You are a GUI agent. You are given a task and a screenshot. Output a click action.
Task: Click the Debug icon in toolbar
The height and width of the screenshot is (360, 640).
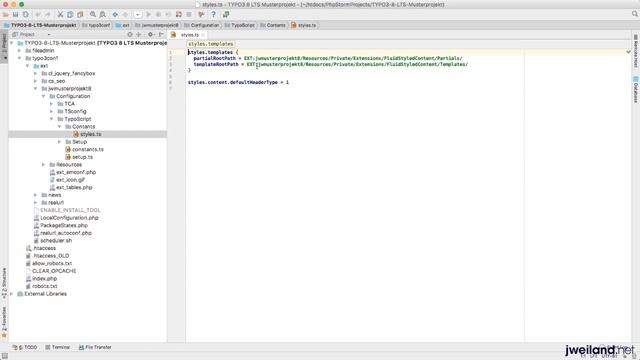(x=158, y=14)
